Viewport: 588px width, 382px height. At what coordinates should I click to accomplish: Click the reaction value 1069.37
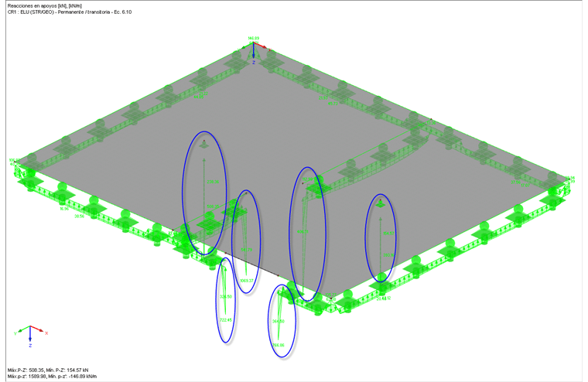(246, 281)
